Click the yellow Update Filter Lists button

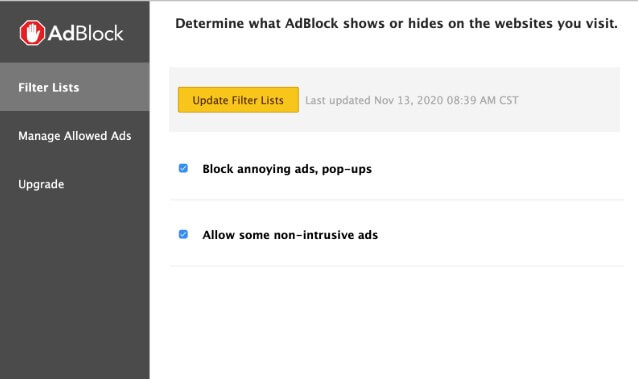(238, 100)
